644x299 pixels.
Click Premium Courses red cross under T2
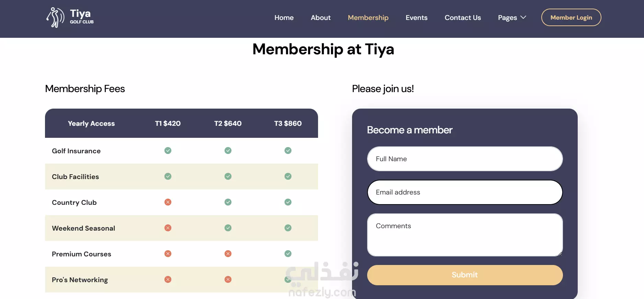point(228,254)
